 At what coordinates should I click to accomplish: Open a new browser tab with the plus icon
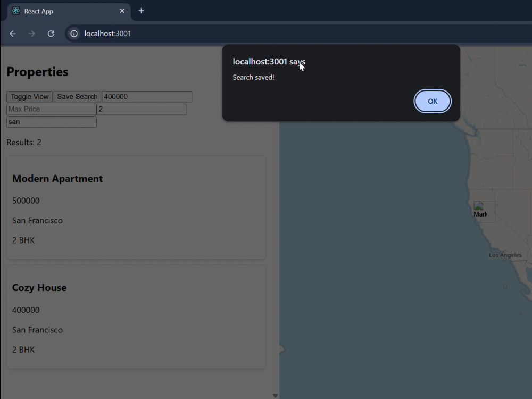141,11
